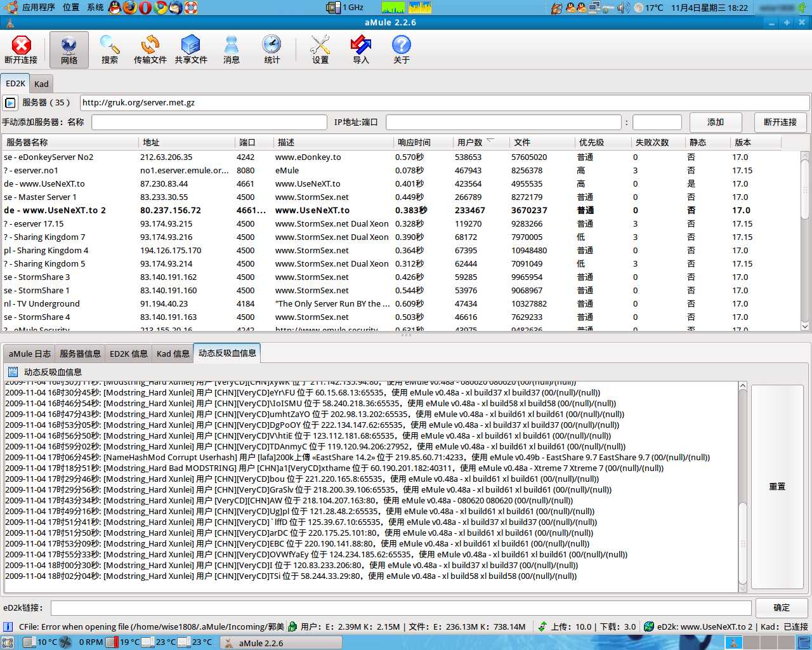Click the server list update arrow icon

[10, 103]
